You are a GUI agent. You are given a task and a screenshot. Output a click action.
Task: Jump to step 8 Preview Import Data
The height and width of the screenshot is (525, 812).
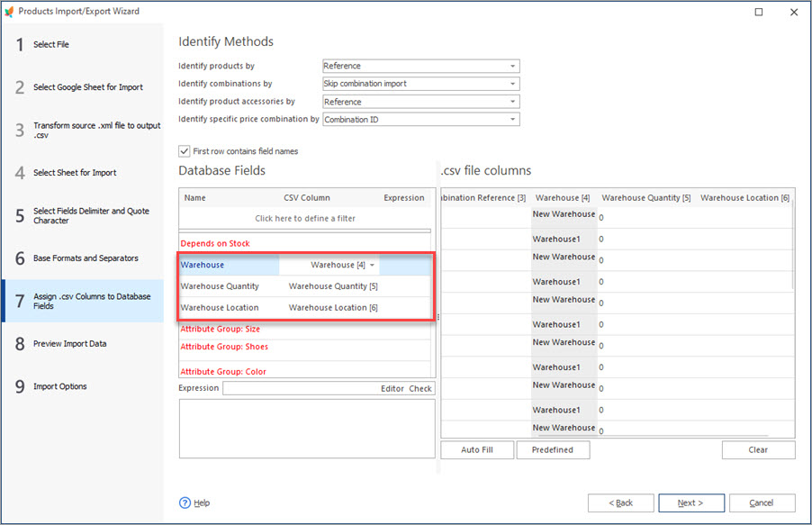pyautogui.click(x=83, y=344)
